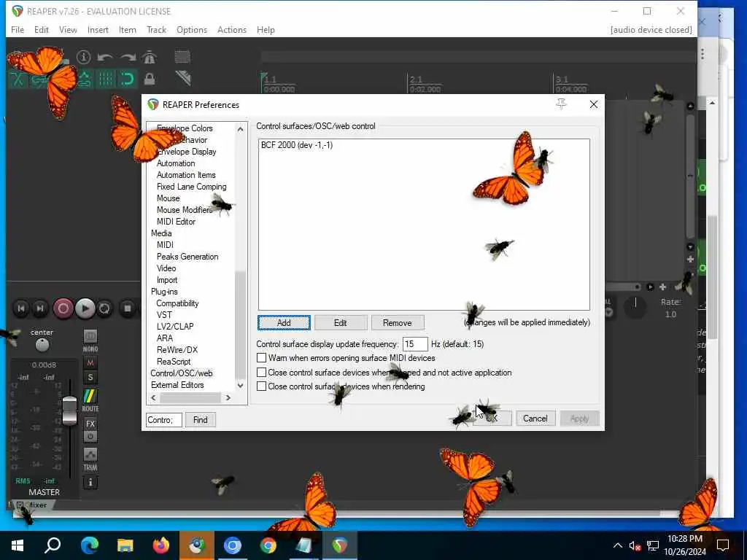Open Windows Start menu

tap(18, 545)
